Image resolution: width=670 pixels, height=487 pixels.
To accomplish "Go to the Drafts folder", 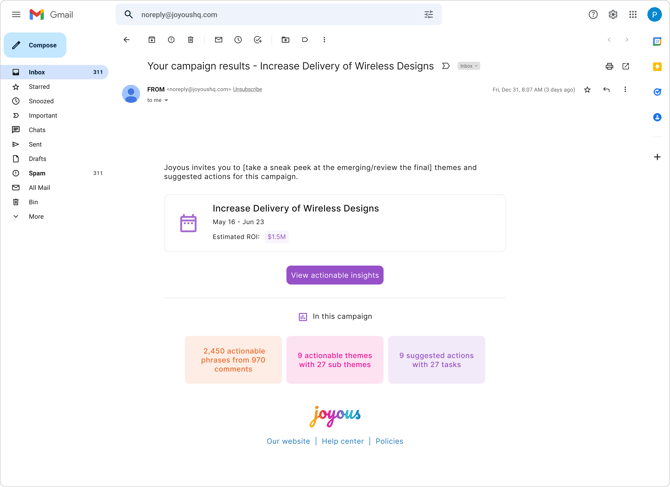I will 37,159.
